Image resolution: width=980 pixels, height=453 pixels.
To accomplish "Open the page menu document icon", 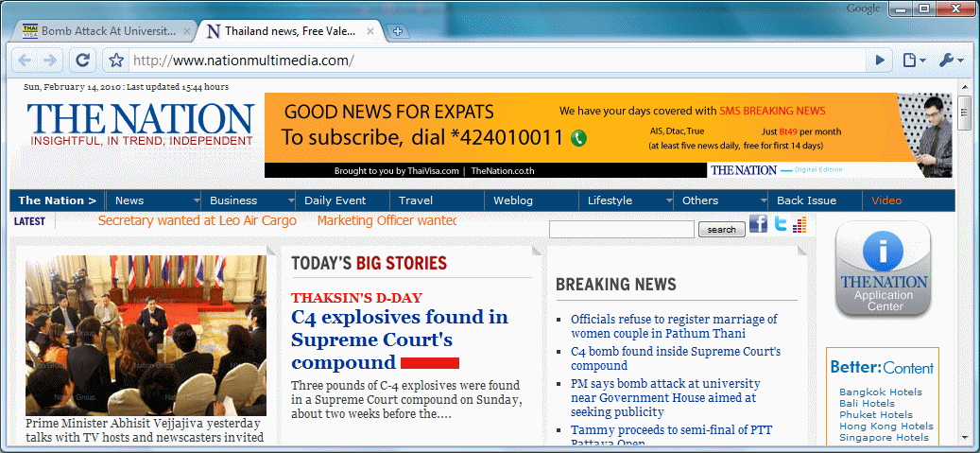I will (914, 61).
